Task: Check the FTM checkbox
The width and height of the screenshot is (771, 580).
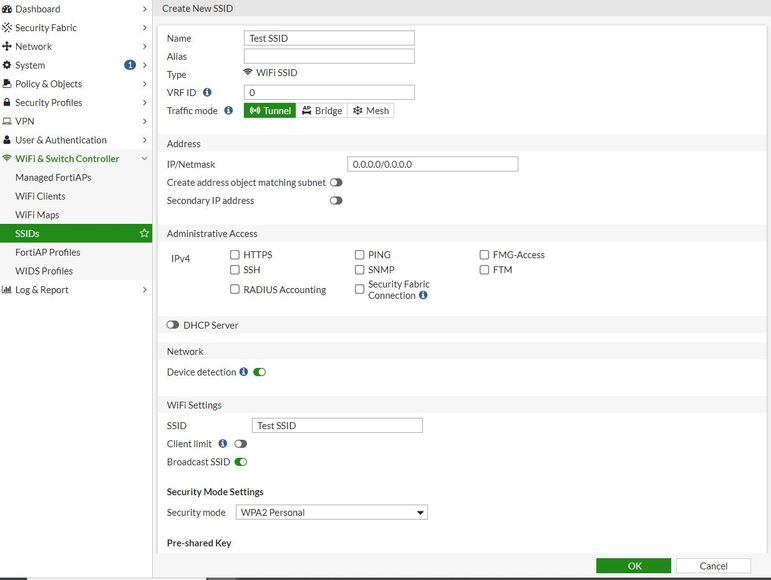Action: pyautogui.click(x=484, y=270)
